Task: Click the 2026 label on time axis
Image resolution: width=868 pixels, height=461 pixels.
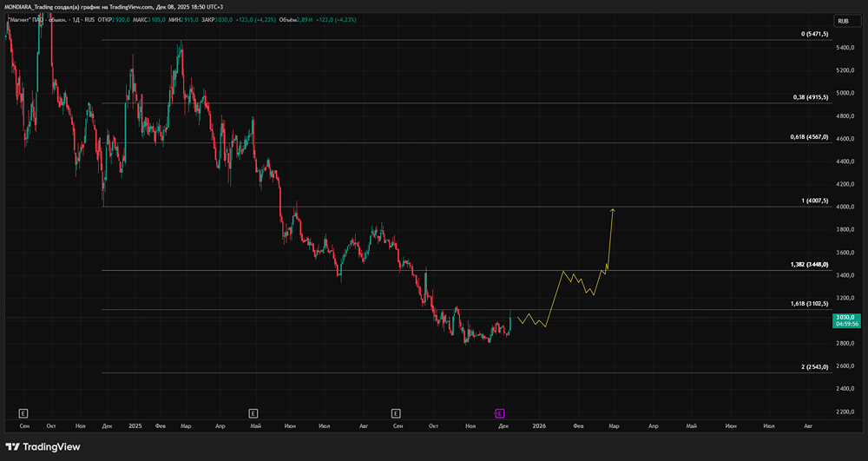Action: coord(539,426)
